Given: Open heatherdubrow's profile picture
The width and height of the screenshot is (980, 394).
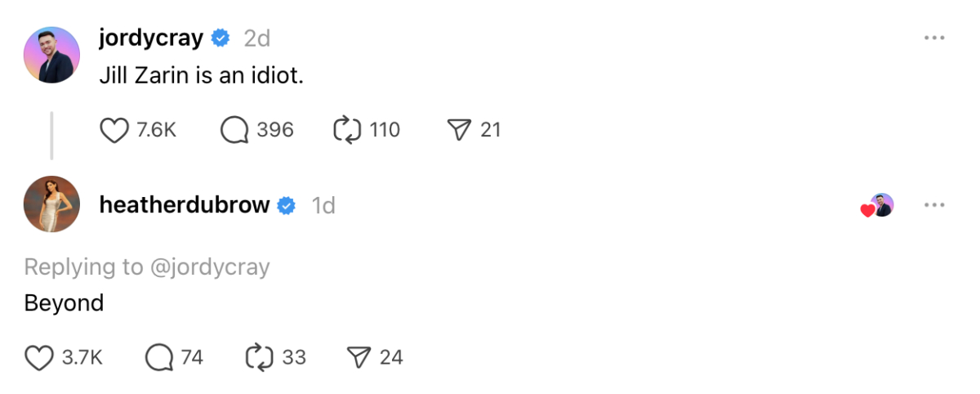Looking at the screenshot, I should (52, 204).
